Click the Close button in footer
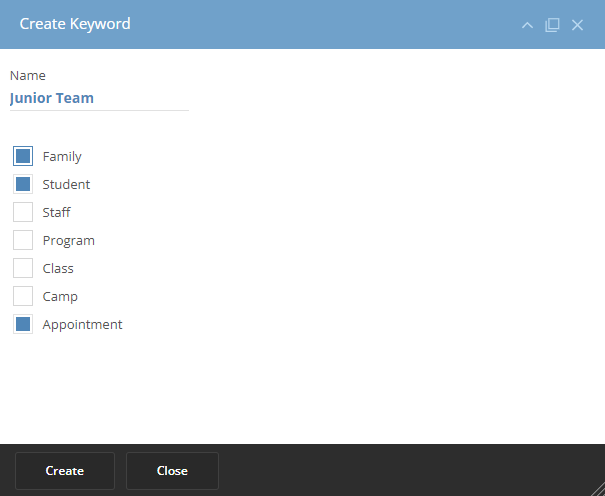The width and height of the screenshot is (605, 496). (172, 471)
